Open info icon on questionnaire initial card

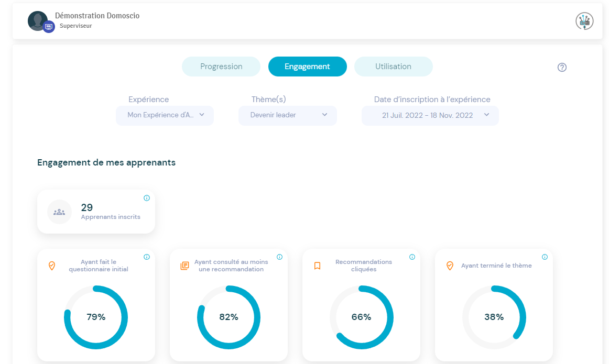point(147,257)
